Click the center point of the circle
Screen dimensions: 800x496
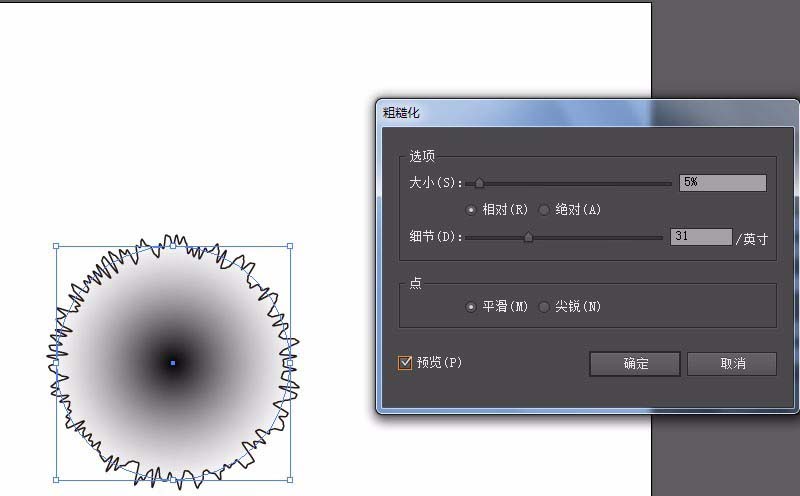(173, 363)
